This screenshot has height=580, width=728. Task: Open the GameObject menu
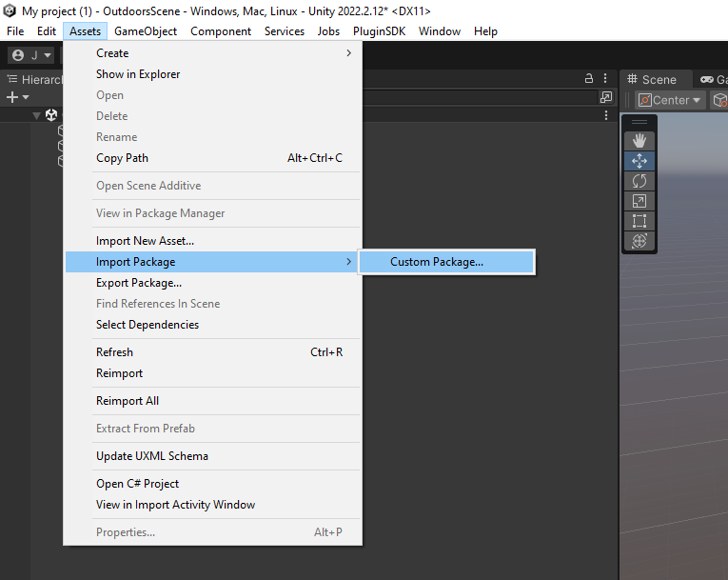pyautogui.click(x=146, y=31)
